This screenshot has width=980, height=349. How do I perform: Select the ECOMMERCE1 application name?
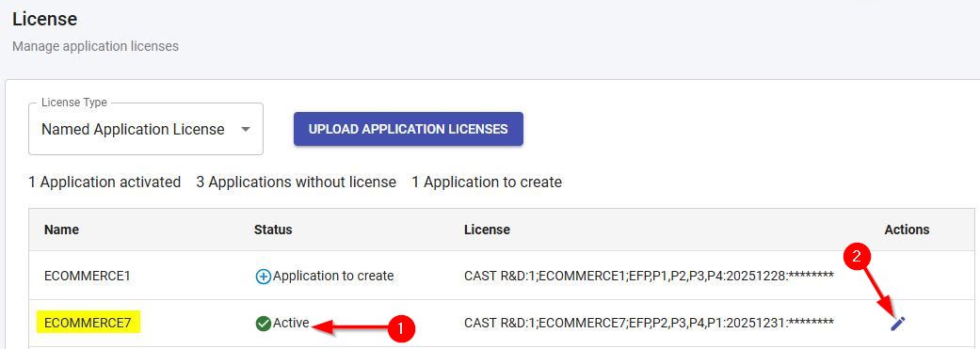click(87, 276)
